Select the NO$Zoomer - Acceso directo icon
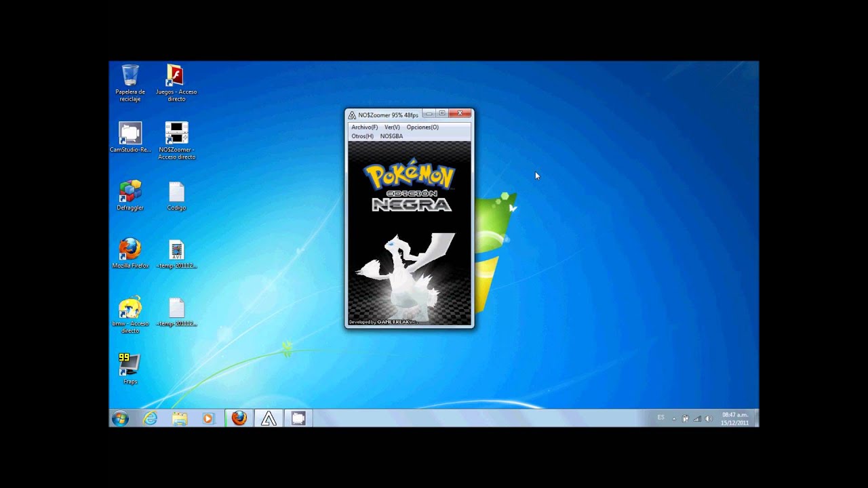The width and height of the screenshot is (868, 488). tap(176, 141)
